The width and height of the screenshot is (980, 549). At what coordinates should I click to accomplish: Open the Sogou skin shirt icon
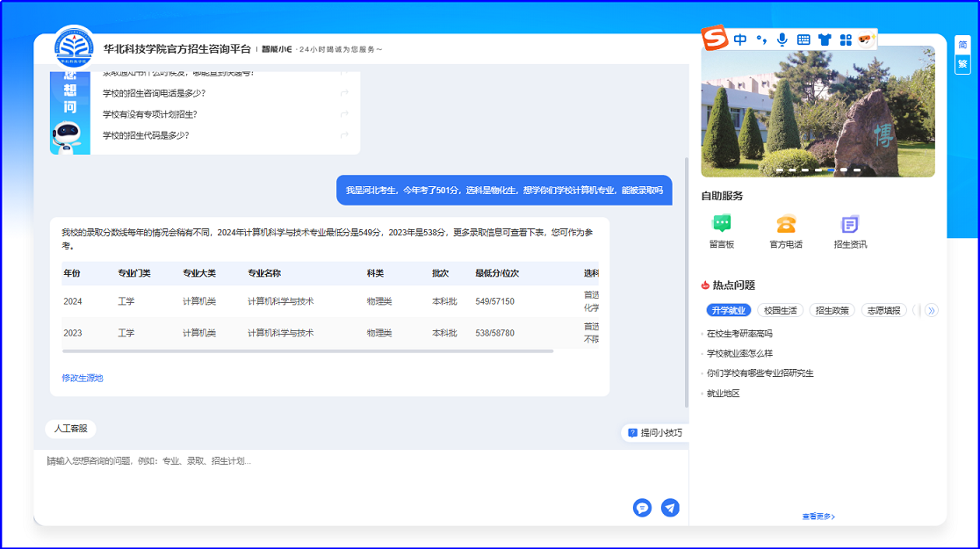click(x=825, y=40)
